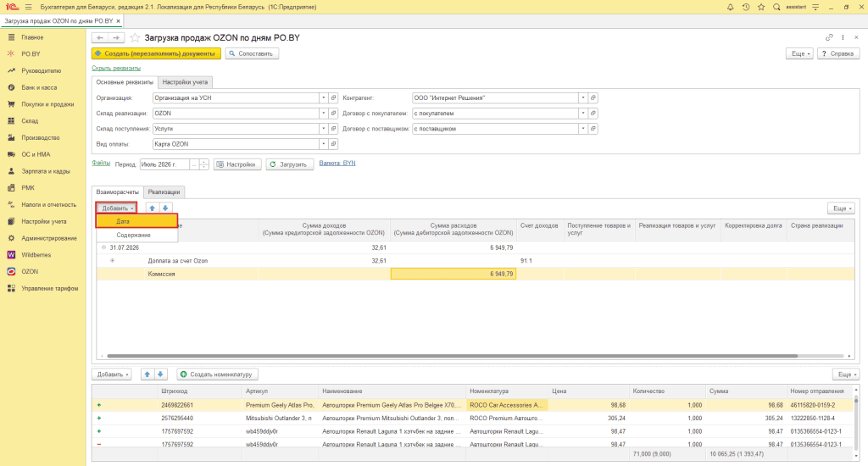This screenshot has width=868, height=466.
Task: Open Зарплата и кадры section
Action: click(46, 171)
